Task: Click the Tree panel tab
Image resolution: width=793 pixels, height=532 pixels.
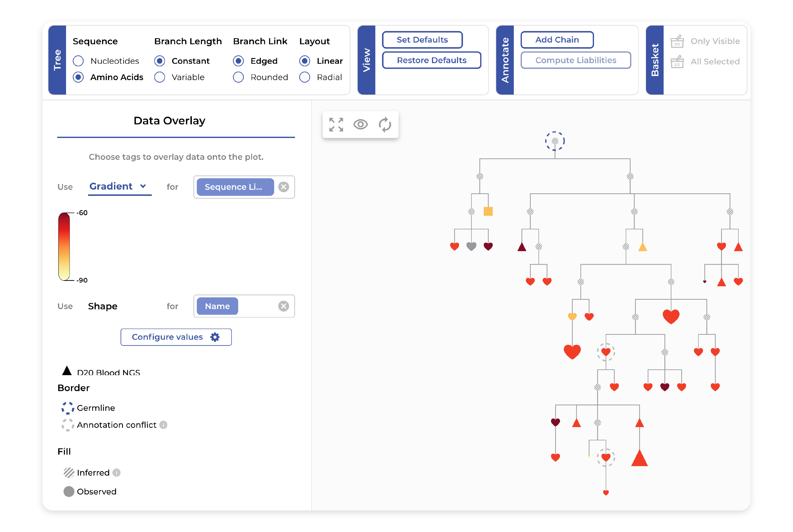Action: coord(57,60)
